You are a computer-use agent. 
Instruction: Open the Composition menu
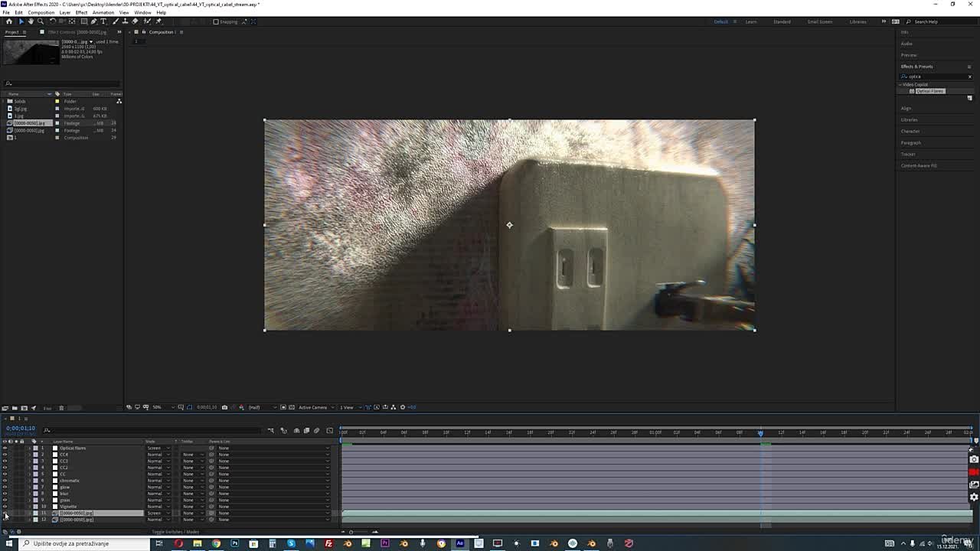click(x=41, y=12)
